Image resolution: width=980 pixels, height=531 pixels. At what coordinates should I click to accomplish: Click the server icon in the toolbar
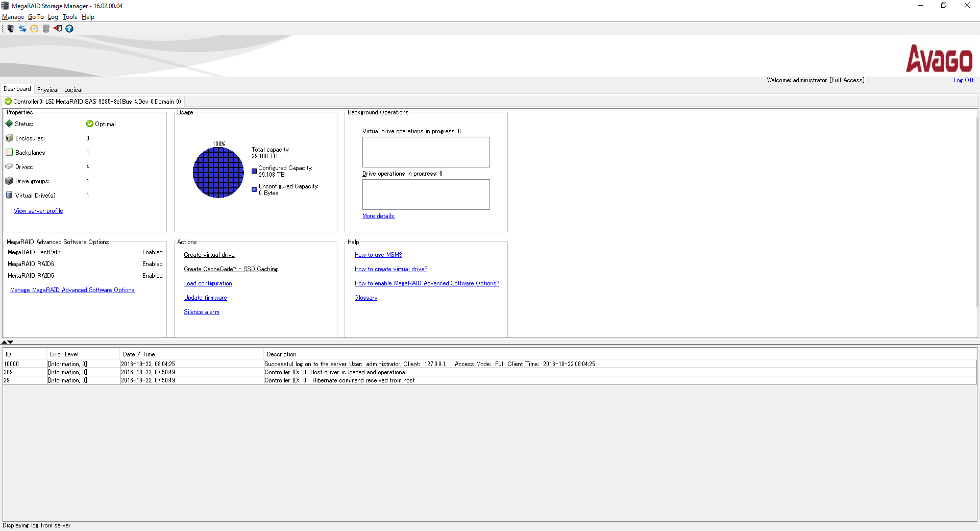[x=11, y=29]
